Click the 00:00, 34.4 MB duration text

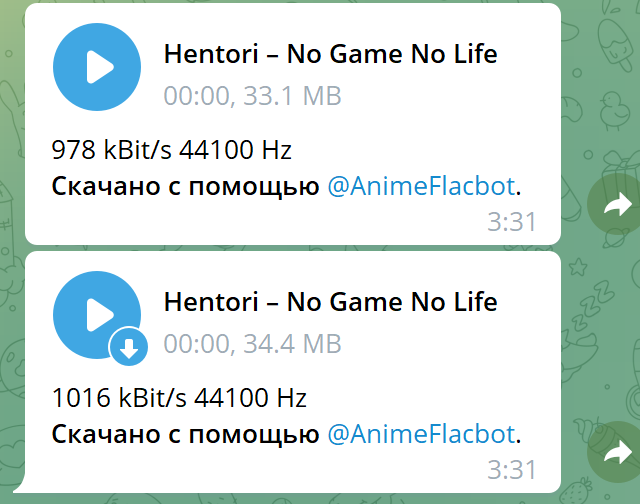tap(252, 344)
